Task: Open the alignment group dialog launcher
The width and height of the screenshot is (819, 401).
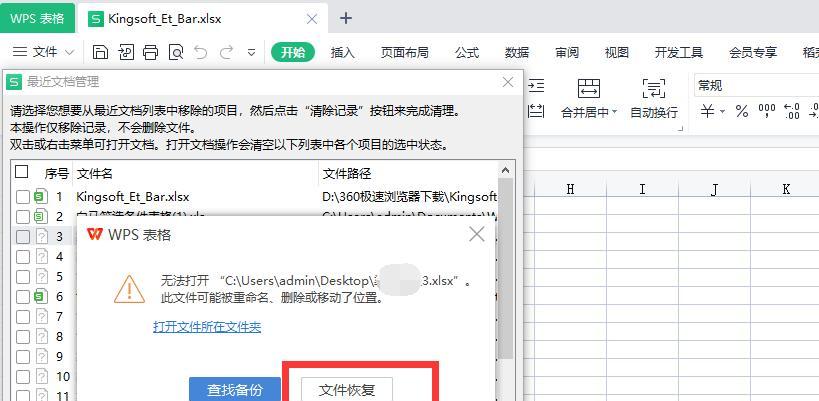Action: (680, 128)
